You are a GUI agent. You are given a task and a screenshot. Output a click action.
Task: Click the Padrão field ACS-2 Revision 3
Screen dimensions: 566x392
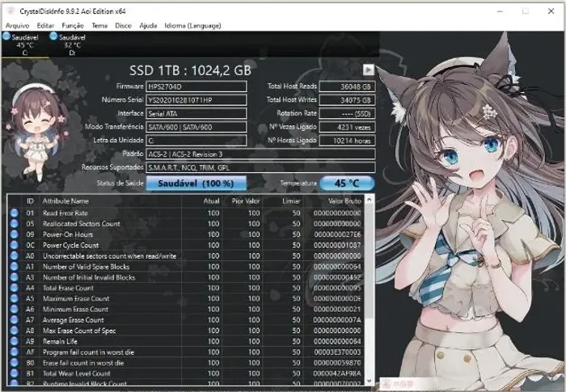tap(260, 154)
